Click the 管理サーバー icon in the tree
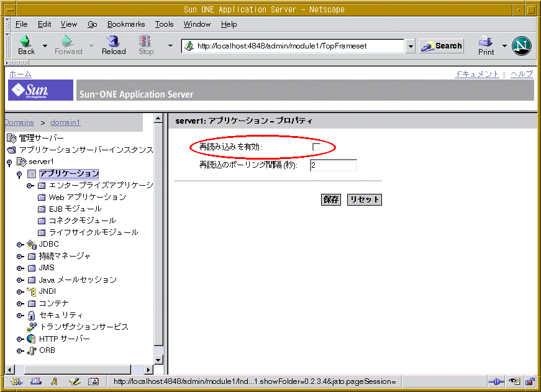The height and width of the screenshot is (392, 541). 12,139
